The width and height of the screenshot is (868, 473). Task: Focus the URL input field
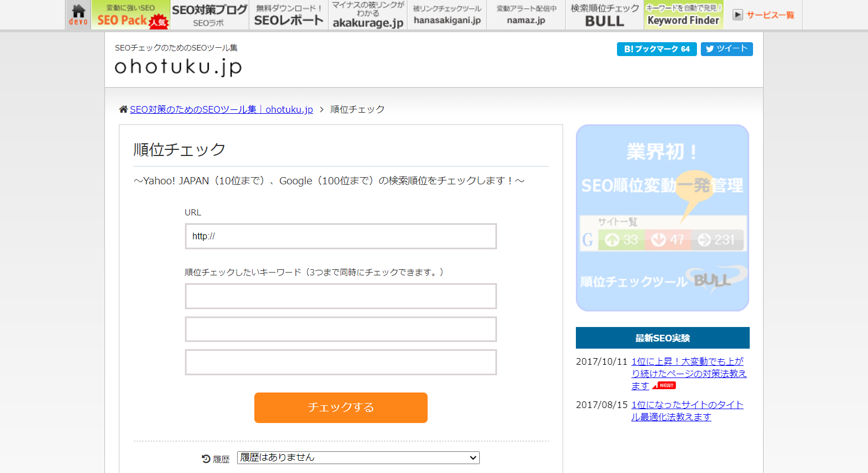[x=340, y=236]
